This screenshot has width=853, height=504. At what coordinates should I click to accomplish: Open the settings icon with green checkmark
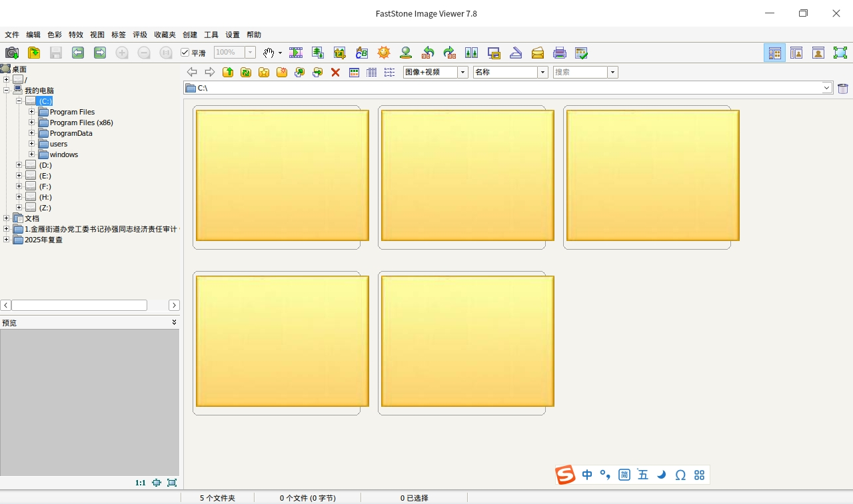coord(582,53)
